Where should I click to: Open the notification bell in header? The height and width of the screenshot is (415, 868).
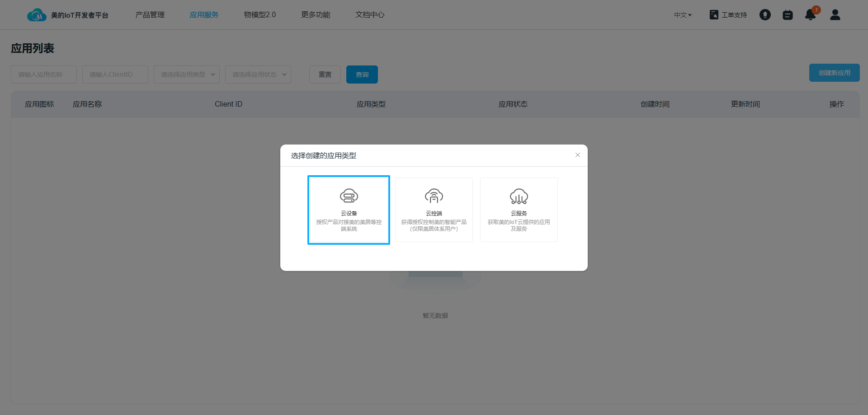pos(810,15)
